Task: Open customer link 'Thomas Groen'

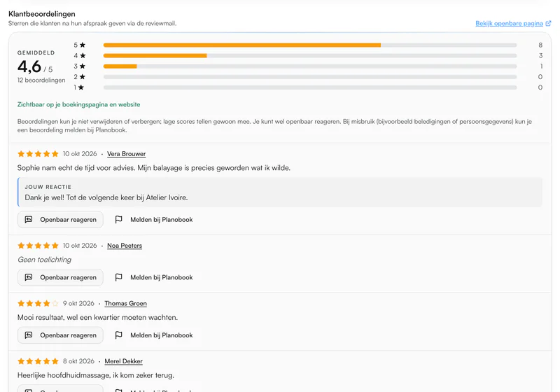Action: tap(126, 304)
